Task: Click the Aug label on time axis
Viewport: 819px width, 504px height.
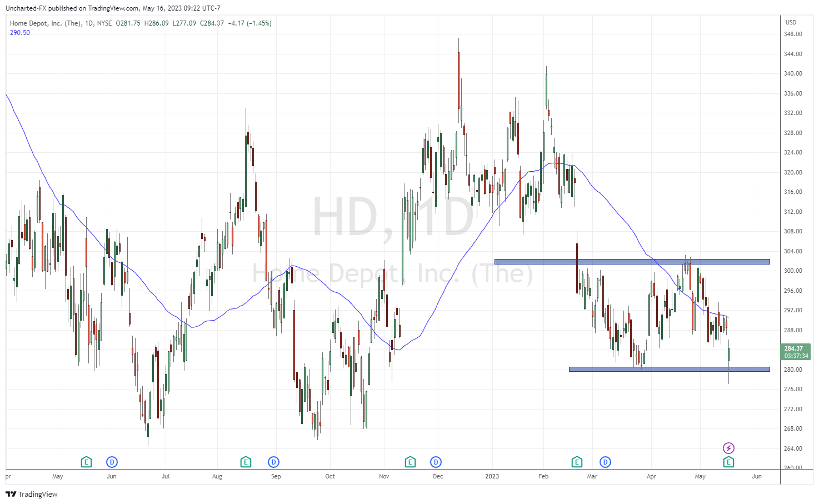Action: (217, 476)
